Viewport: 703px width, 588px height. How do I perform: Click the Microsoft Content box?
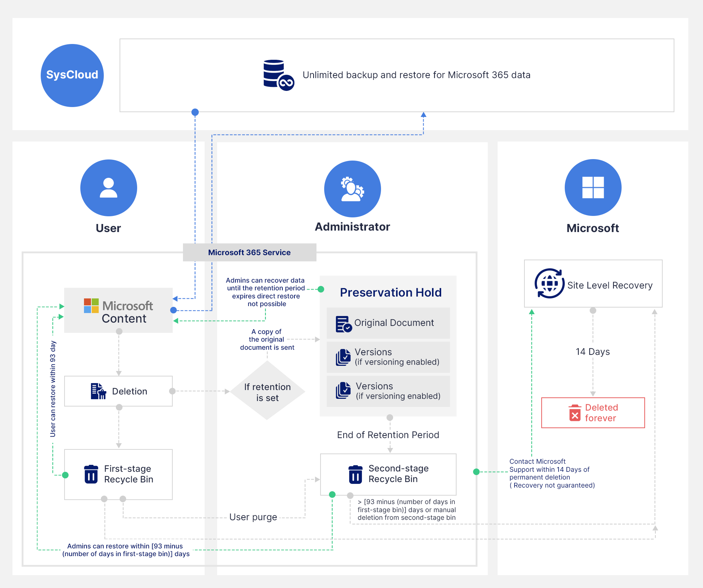coord(118,310)
